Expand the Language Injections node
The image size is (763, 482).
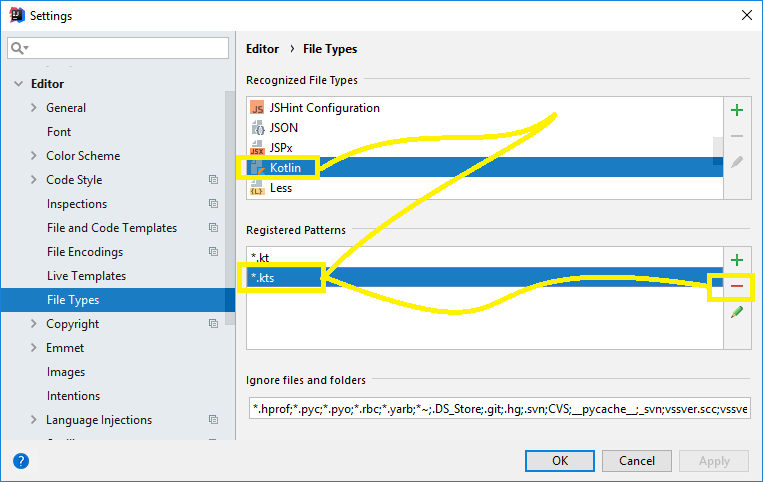coord(34,419)
